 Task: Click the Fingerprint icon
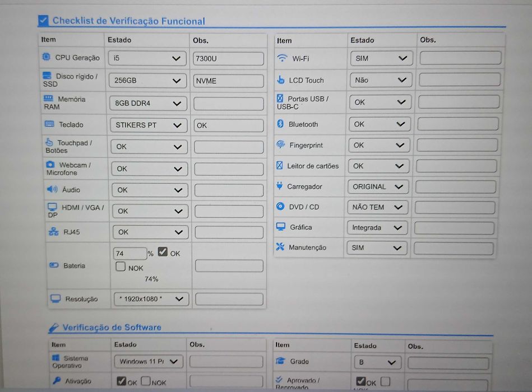281,144
